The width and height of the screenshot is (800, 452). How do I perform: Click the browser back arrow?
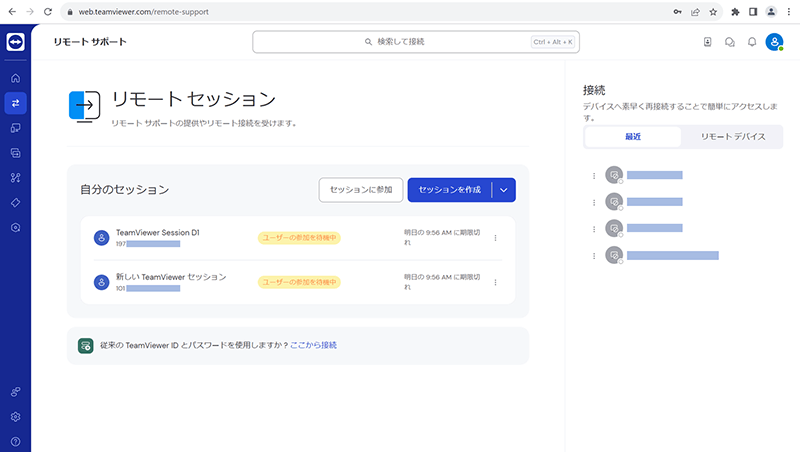point(12,12)
